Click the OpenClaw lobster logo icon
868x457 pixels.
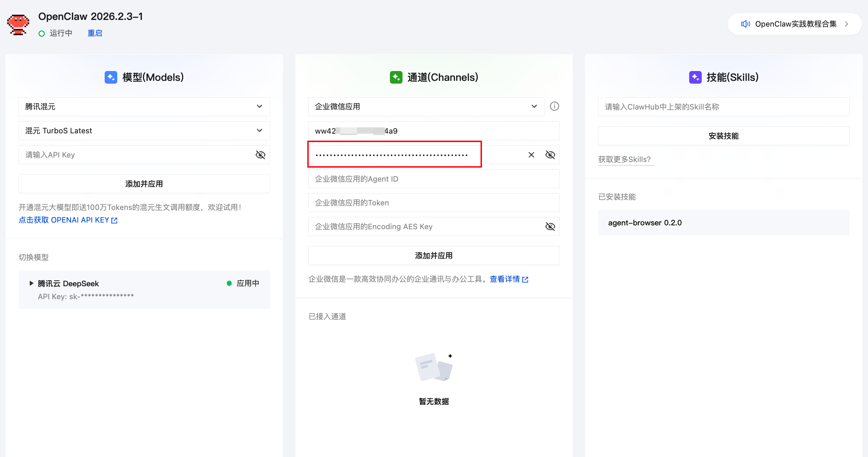tap(18, 24)
